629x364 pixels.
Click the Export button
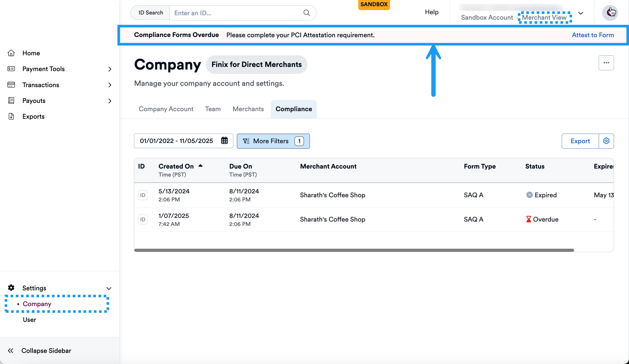(580, 141)
